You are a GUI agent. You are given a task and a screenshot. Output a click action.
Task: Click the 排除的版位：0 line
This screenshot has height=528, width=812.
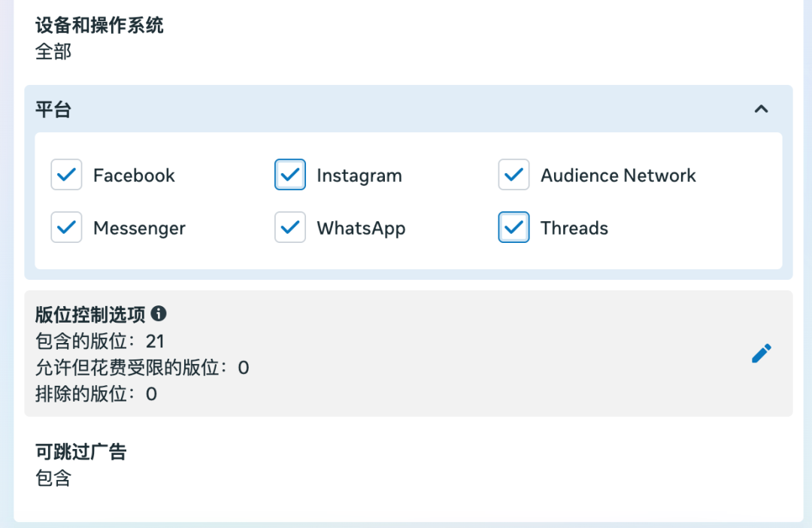pos(96,394)
